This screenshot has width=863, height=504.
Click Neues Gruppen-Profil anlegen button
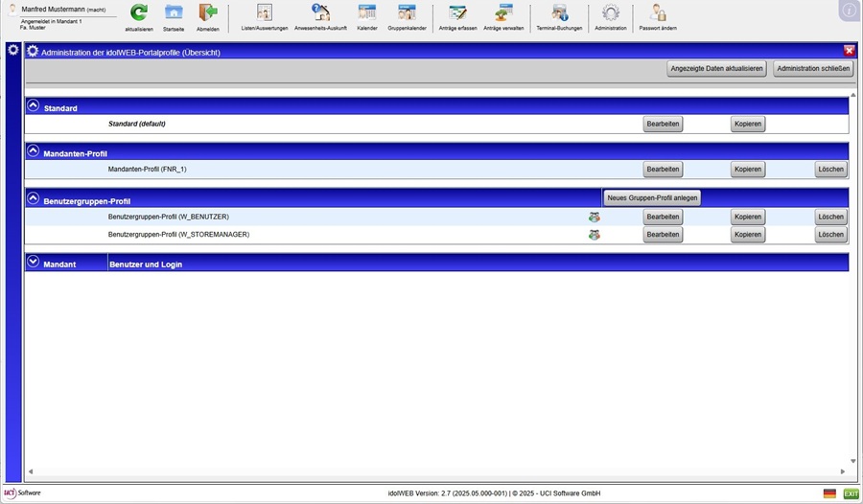coord(653,197)
